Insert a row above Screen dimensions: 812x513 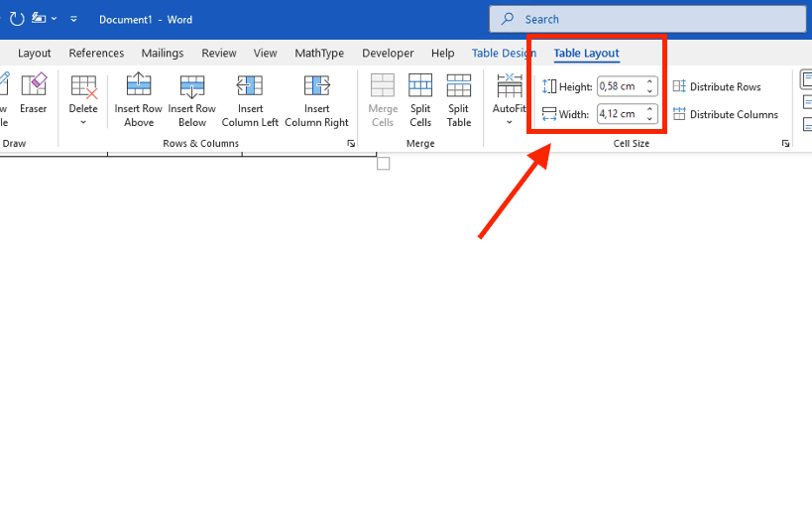pos(138,100)
